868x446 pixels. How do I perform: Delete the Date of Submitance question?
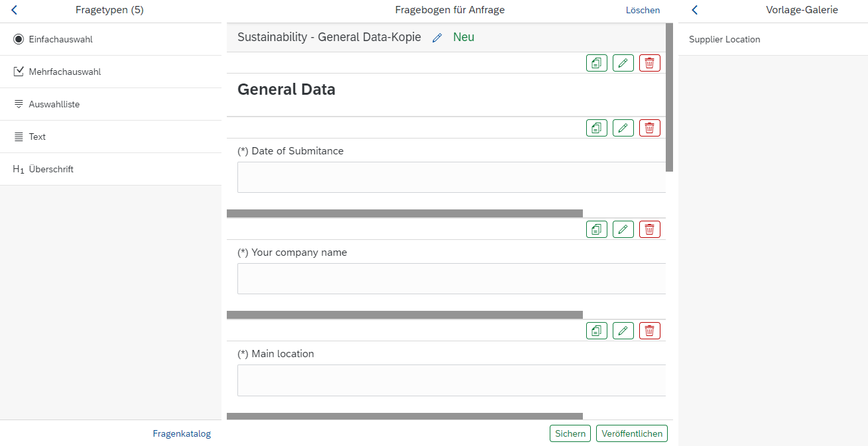point(649,128)
